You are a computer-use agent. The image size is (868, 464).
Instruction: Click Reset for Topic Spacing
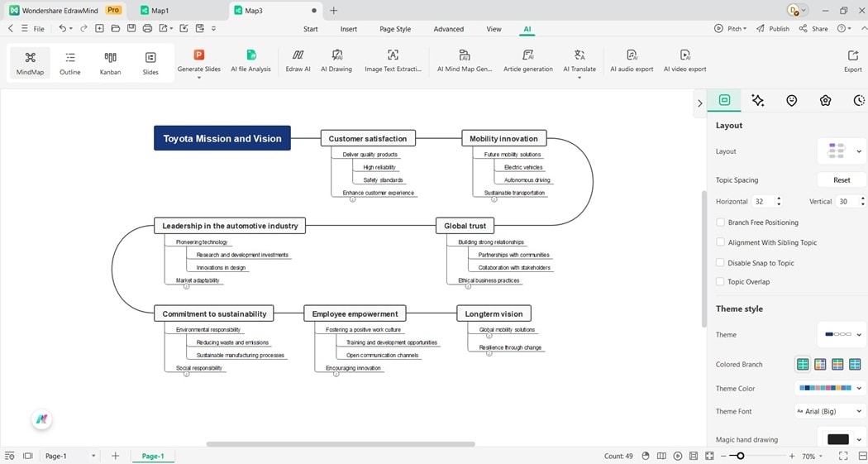[842, 180]
